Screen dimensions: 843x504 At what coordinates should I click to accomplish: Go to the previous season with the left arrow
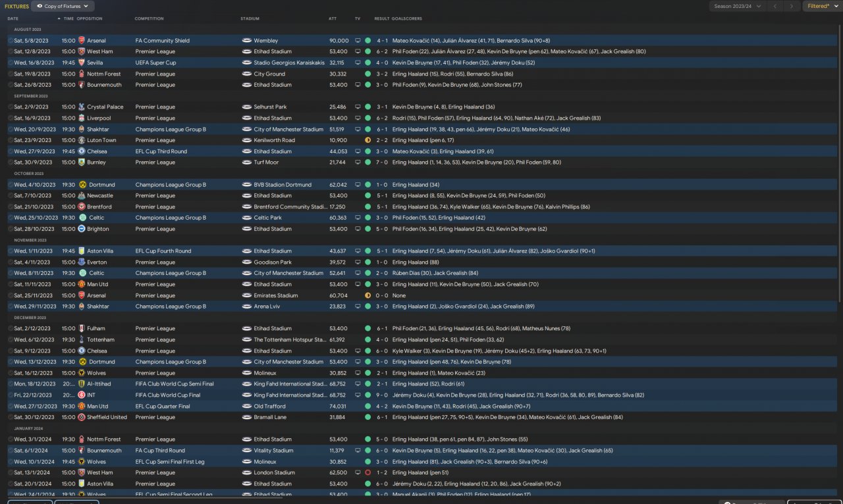775,6
